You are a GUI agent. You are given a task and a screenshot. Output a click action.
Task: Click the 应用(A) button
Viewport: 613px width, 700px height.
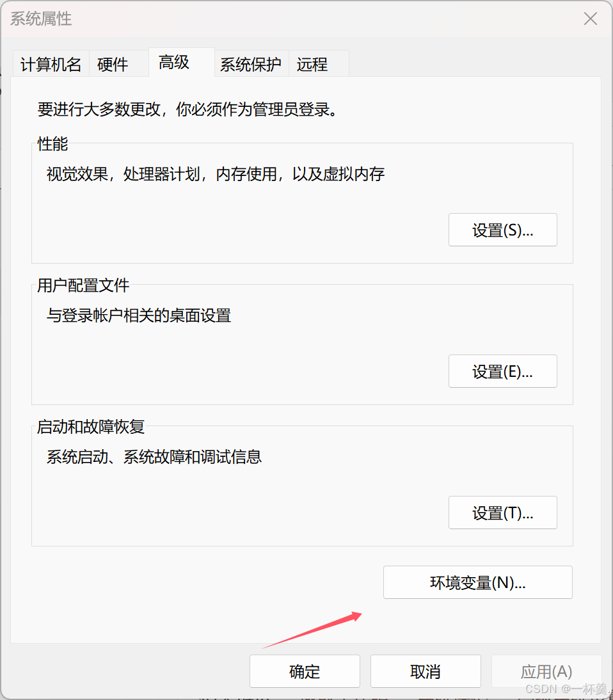(546, 671)
